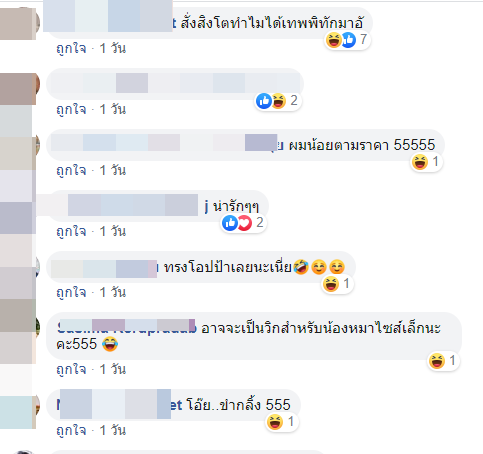
Task: Click the 1 วัน timestamp under น่ารักๆๆ comment
Action: [113, 232]
